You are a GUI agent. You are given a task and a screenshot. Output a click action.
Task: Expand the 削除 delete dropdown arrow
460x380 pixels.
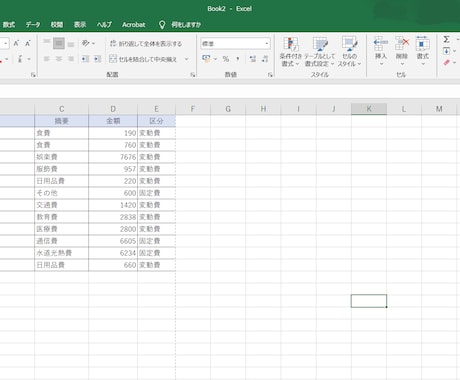click(x=402, y=64)
